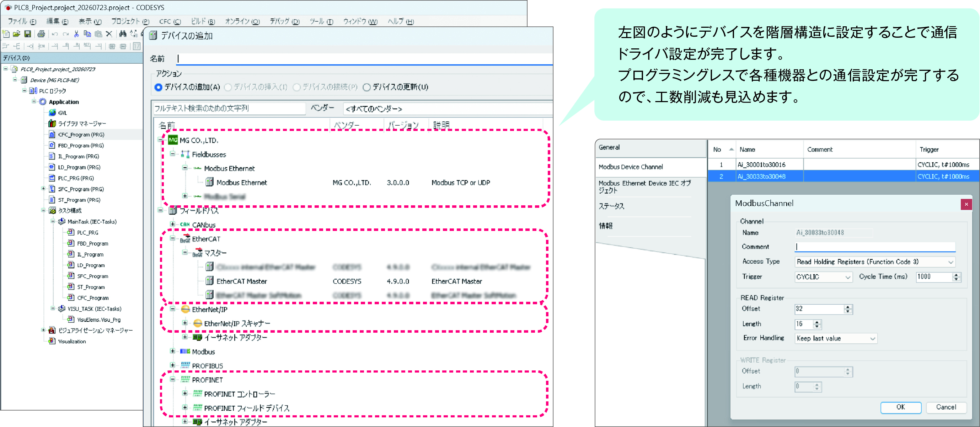
Task: Collapse the EtherCAT node
Action: (173, 238)
